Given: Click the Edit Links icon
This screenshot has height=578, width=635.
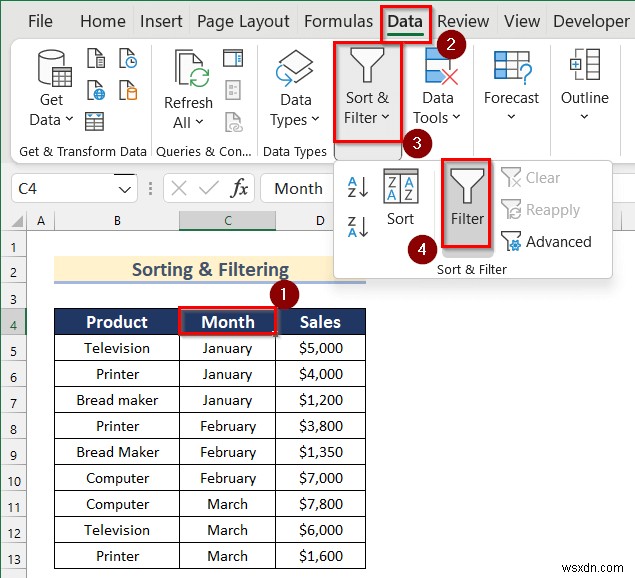Looking at the screenshot, I should 234,122.
